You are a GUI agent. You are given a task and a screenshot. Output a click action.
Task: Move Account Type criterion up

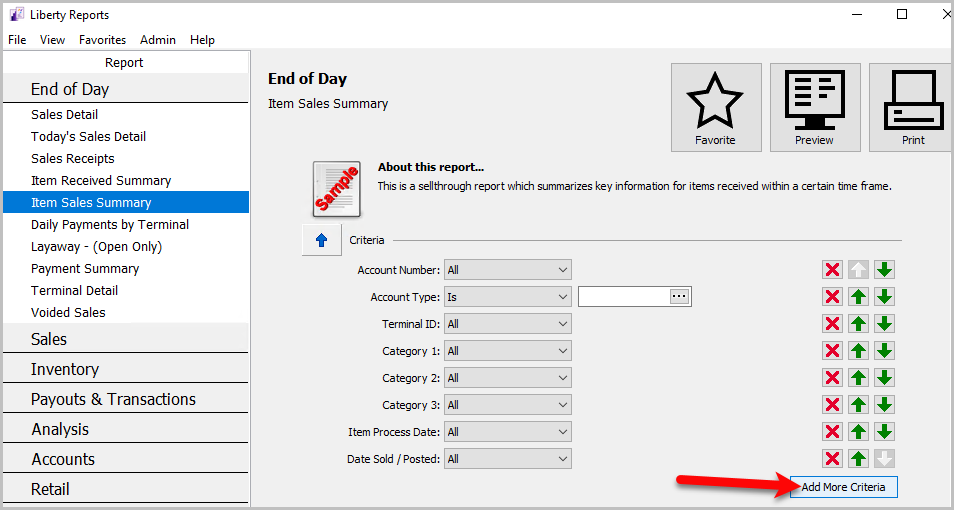(858, 296)
